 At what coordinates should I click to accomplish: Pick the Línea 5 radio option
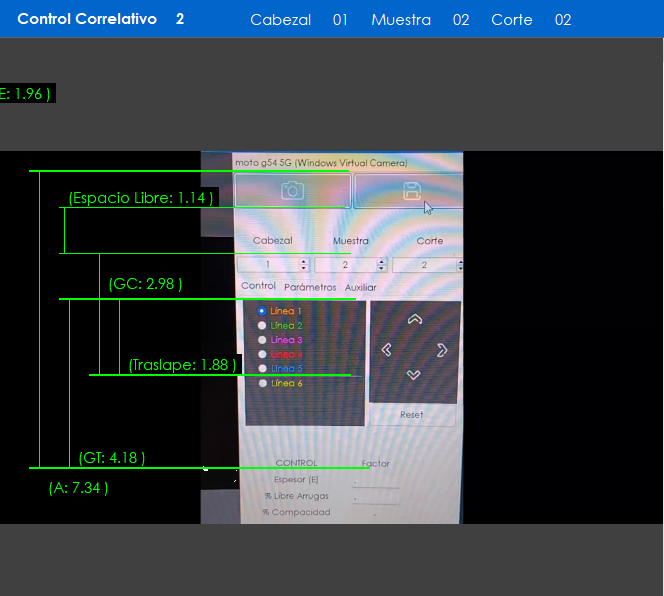pos(262,368)
